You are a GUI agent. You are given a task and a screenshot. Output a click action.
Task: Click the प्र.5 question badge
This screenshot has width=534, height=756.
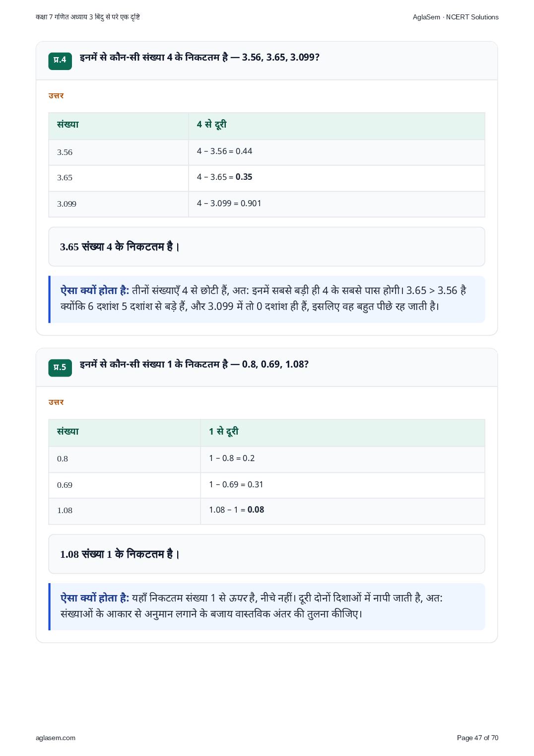click(x=60, y=368)
